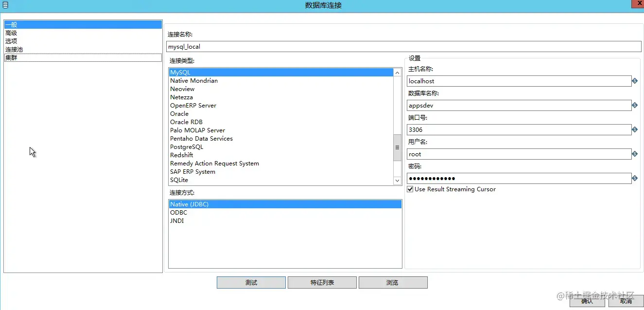
Task: Confirm with the 确认 button
Action: 587,301
